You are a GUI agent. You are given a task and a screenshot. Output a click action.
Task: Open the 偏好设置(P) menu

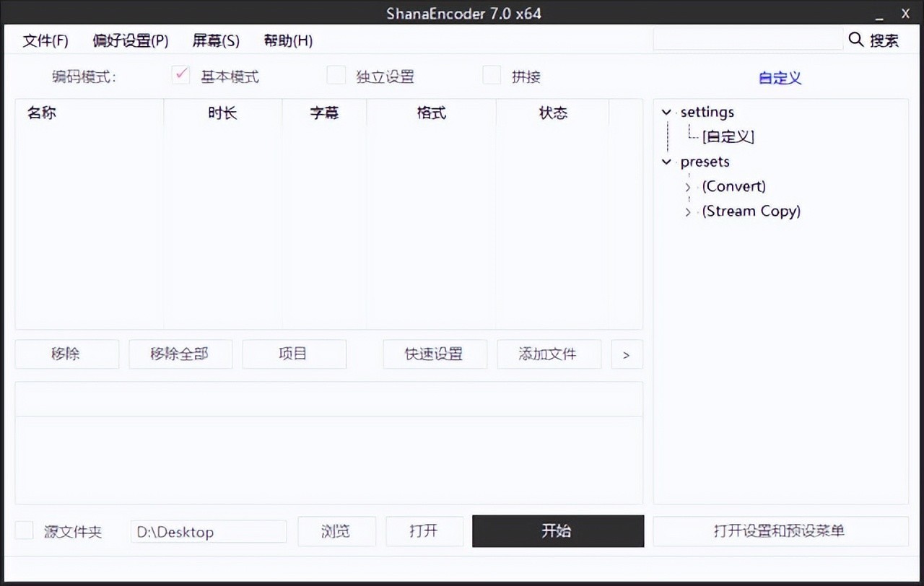(x=131, y=40)
